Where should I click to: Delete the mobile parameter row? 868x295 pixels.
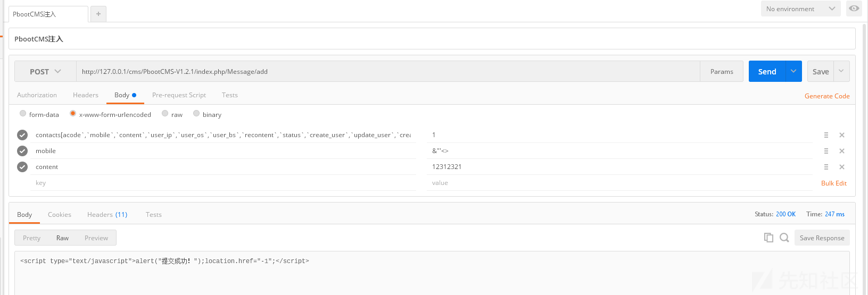point(842,151)
